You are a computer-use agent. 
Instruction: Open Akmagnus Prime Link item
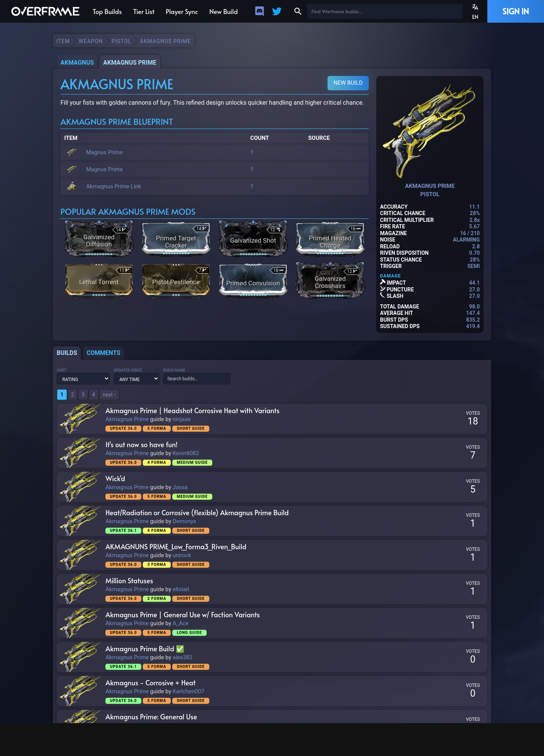(x=113, y=186)
